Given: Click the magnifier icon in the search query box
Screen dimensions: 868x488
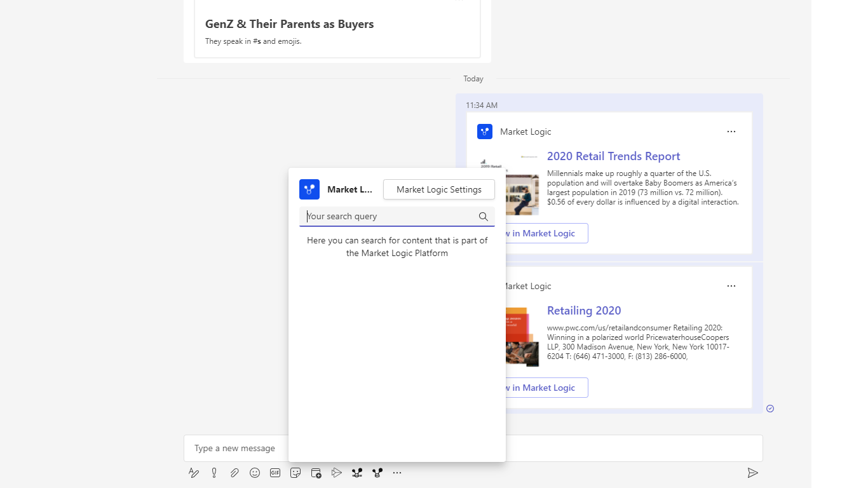Looking at the screenshot, I should pyautogui.click(x=484, y=217).
